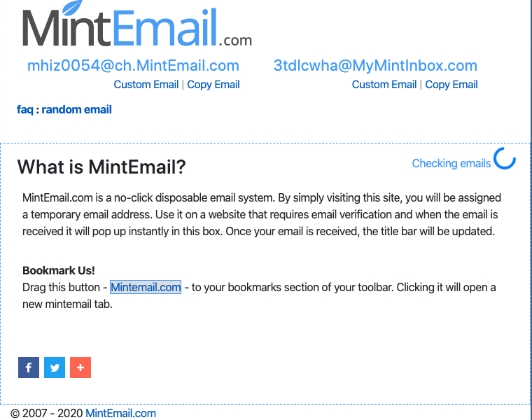Click the blue loading spinner icon
532x420 pixels.
[x=505, y=159]
